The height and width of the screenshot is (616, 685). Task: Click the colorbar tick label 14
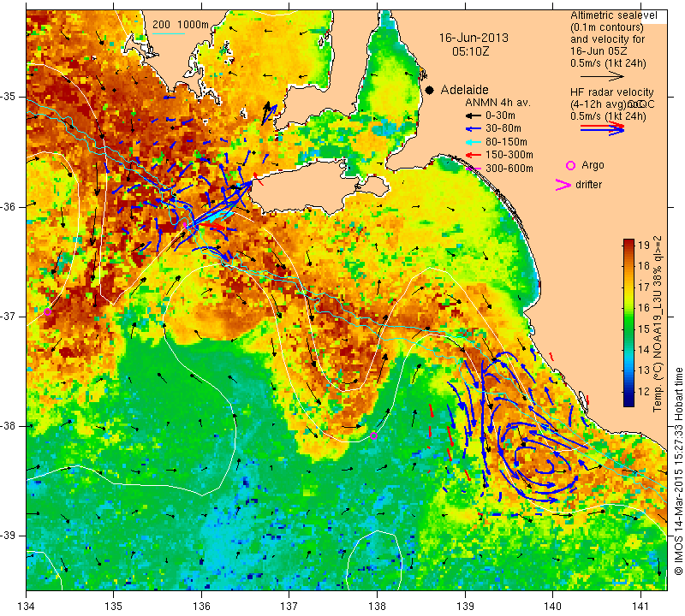(x=644, y=350)
